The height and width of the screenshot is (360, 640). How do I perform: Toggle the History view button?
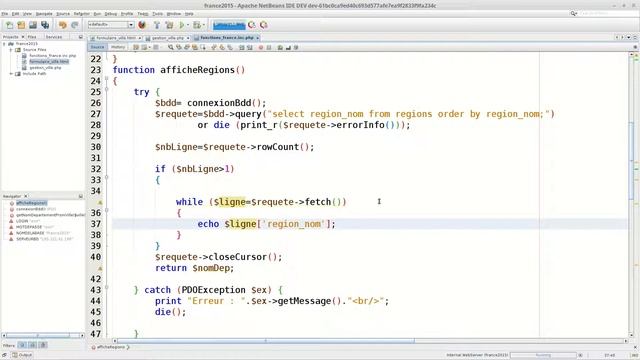tap(118, 47)
